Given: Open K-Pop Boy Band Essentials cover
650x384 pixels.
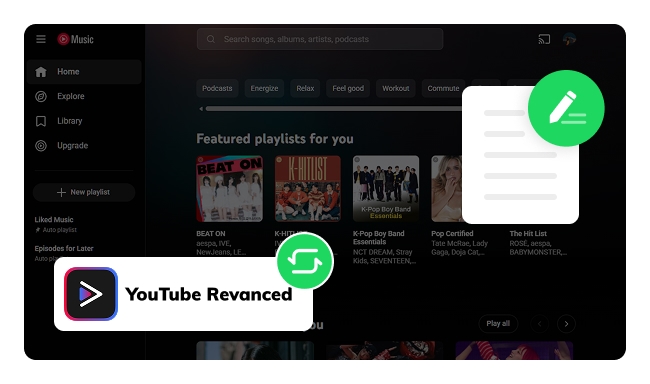Looking at the screenshot, I should (x=386, y=189).
